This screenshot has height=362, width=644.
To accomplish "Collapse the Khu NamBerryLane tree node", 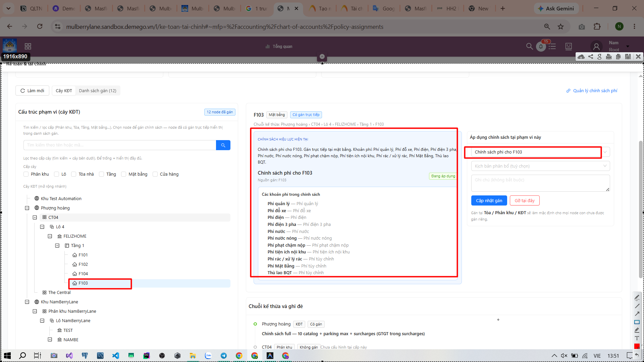I will pos(27,302).
